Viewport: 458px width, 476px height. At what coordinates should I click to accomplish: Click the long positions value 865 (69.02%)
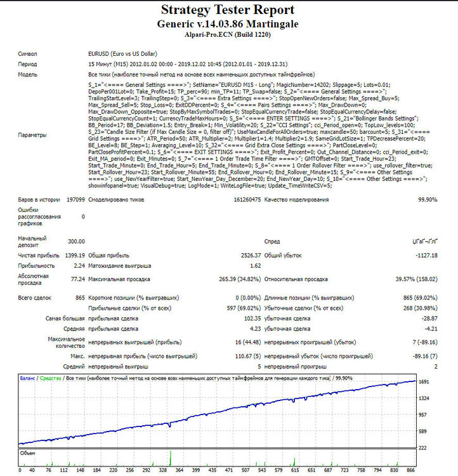click(421, 298)
